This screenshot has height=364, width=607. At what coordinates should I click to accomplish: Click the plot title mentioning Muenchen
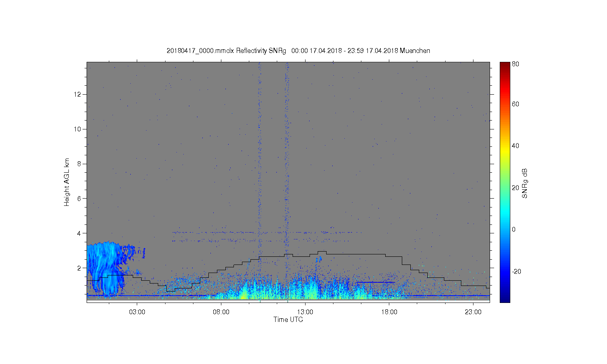click(298, 51)
